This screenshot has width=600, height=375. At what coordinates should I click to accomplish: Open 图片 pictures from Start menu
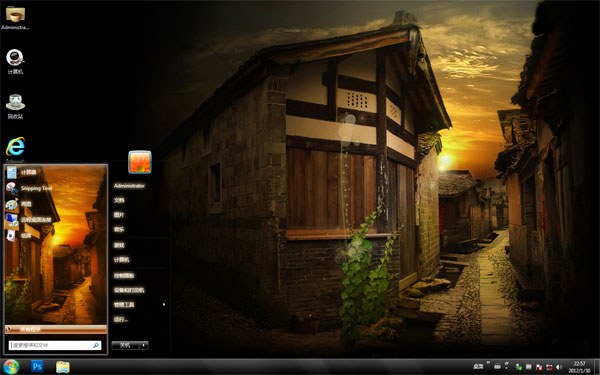[x=119, y=215]
